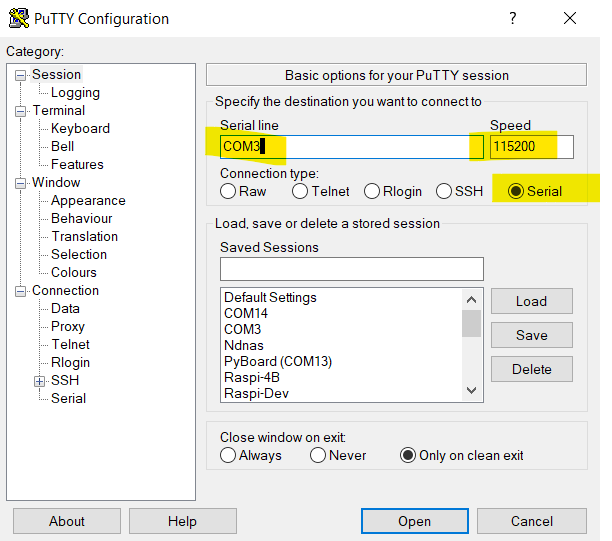The width and height of the screenshot is (612, 541).
Task: Open the connection with Open button
Action: pos(415,521)
